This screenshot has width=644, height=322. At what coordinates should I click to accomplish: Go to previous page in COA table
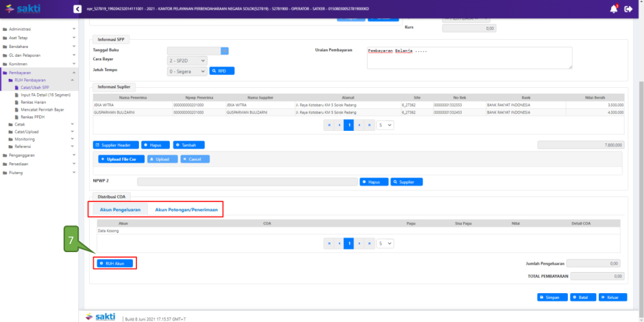(x=338, y=243)
